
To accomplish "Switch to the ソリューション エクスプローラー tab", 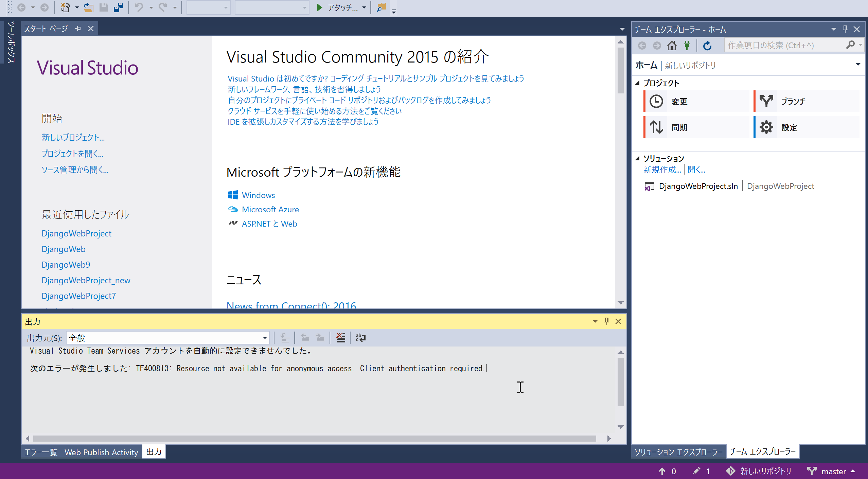I will [678, 452].
